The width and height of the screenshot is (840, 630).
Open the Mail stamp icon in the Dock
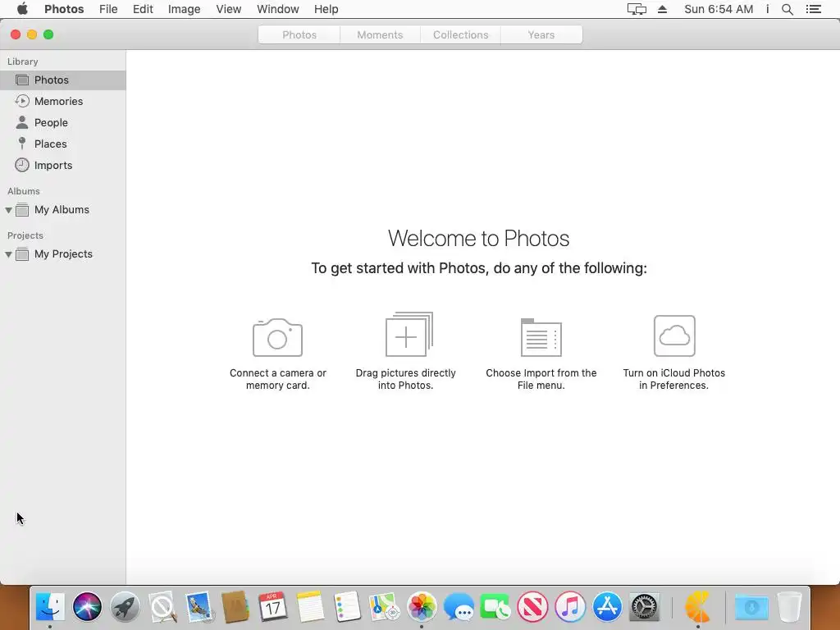click(200, 607)
